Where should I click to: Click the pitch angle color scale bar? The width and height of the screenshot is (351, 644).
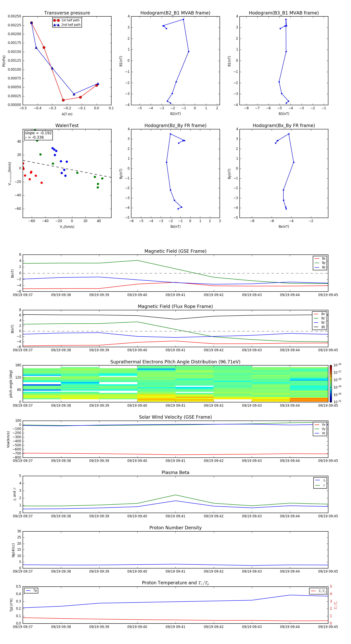click(x=331, y=384)
